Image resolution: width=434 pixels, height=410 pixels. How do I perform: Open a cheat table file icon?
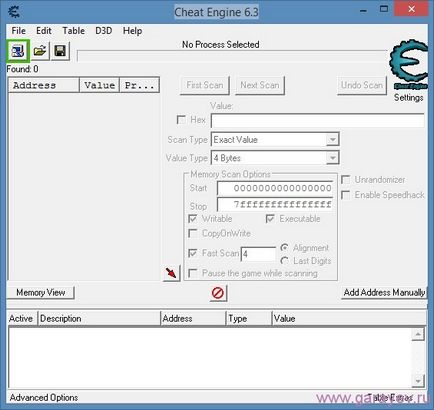pyautogui.click(x=40, y=51)
